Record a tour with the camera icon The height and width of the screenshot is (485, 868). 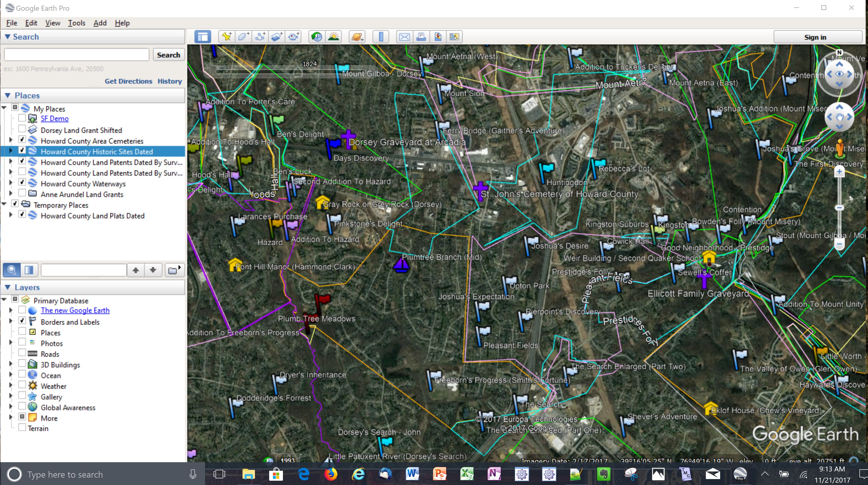pyautogui.click(x=294, y=37)
